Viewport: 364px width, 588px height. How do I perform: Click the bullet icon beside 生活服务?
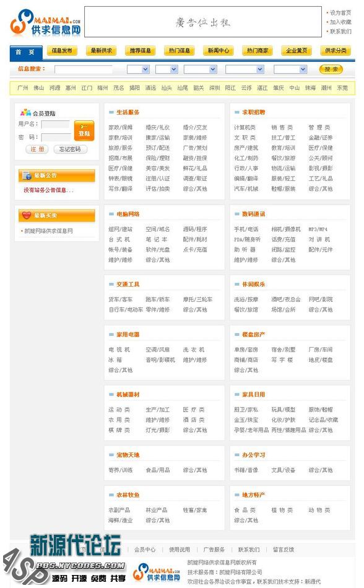[111, 113]
